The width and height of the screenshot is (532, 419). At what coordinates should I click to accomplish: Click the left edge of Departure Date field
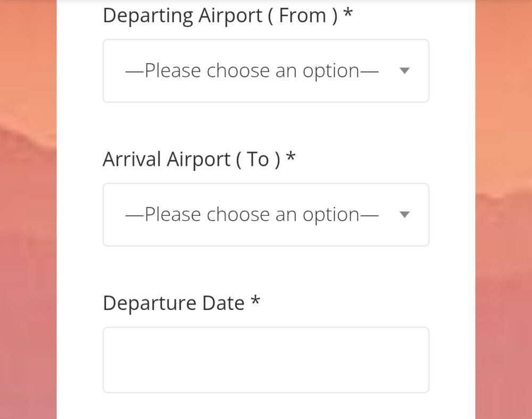coord(106,360)
